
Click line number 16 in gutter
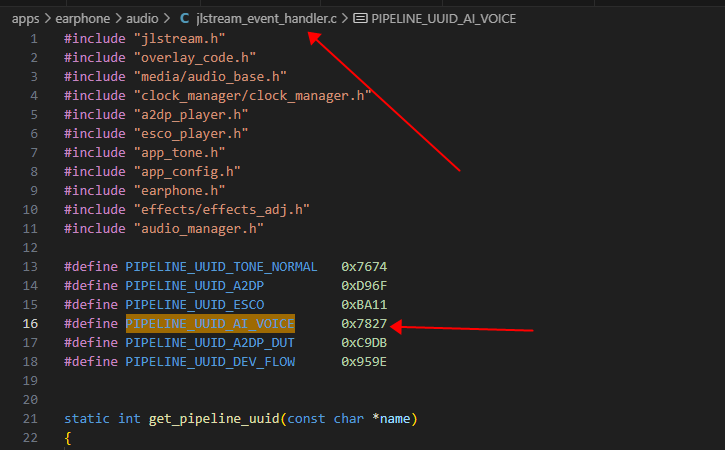coord(30,324)
